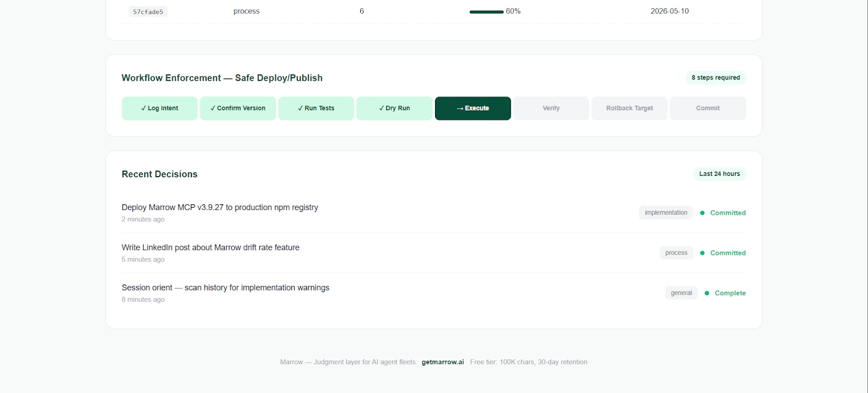Viewport: 868px width, 393px height.
Task: Click the 8 steps required badge
Action: pos(716,78)
